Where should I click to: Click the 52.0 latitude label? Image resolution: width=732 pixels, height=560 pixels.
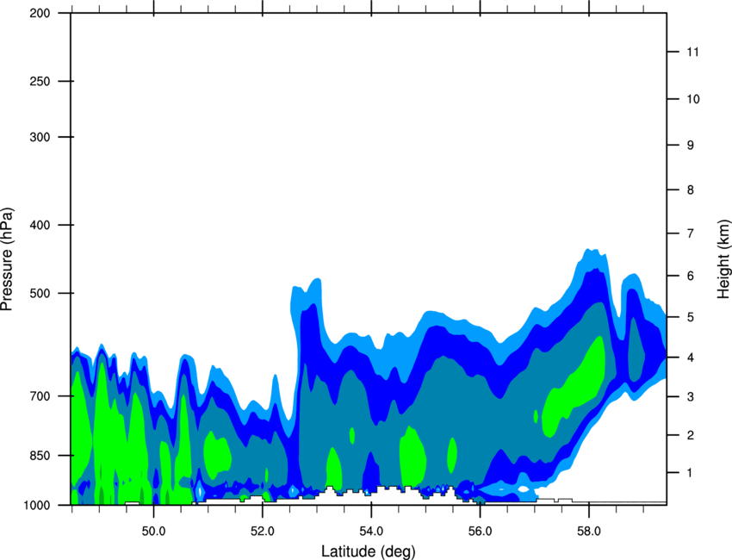263,532
